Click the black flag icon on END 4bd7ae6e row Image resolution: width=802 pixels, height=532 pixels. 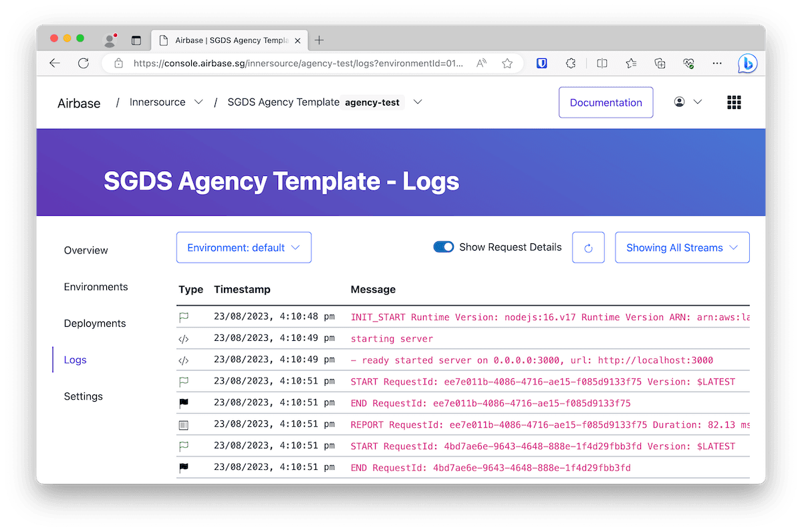pos(184,468)
